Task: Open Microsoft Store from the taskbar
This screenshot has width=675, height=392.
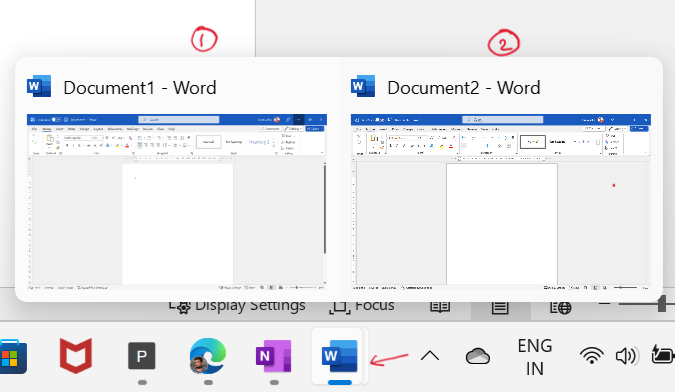Action: click(x=12, y=356)
